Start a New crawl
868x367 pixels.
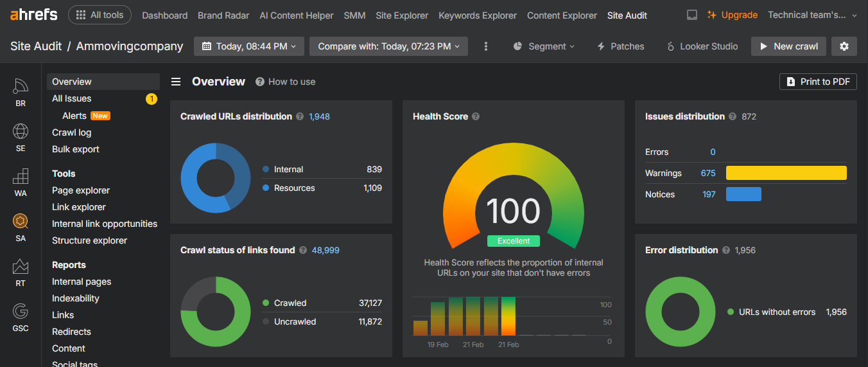(x=788, y=46)
